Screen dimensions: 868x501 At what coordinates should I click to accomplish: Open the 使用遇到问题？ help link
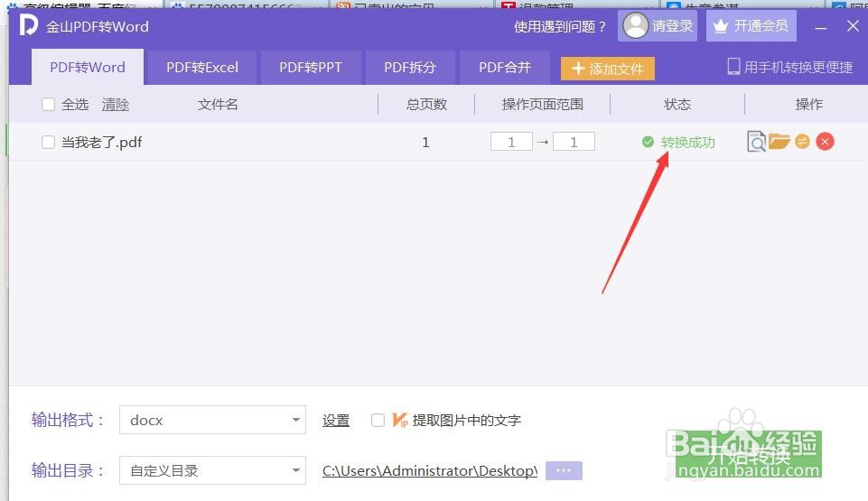[560, 26]
